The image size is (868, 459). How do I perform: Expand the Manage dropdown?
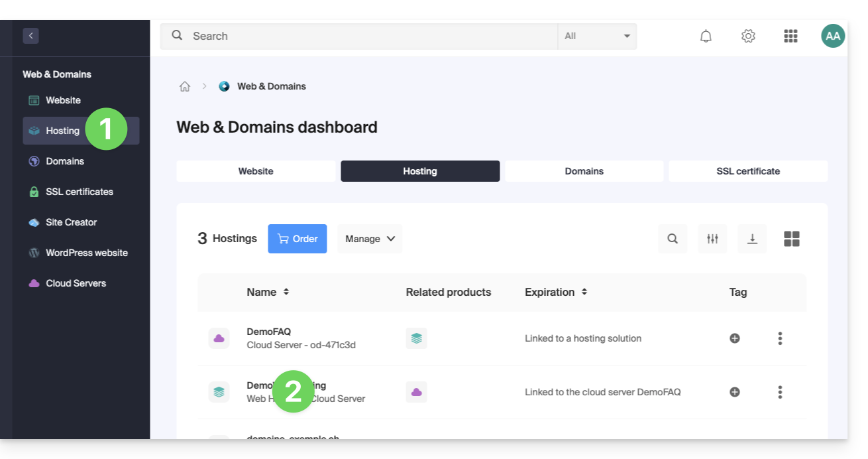[x=370, y=239]
